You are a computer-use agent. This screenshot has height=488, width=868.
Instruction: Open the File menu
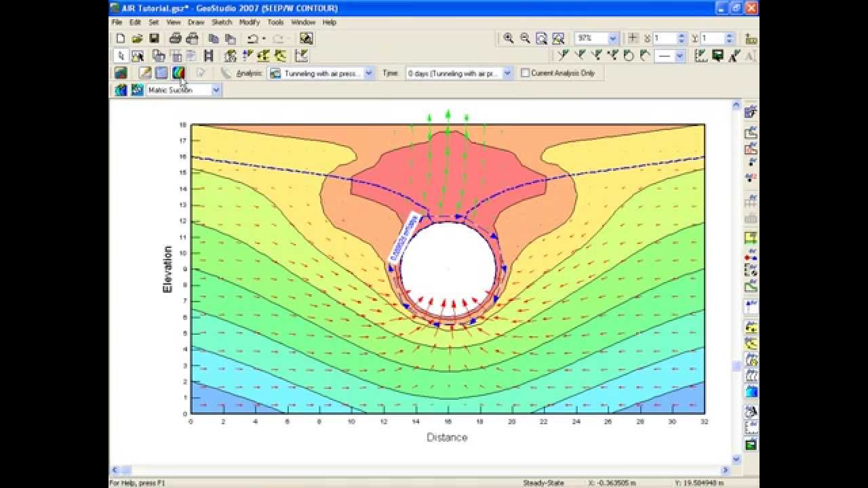tap(117, 22)
